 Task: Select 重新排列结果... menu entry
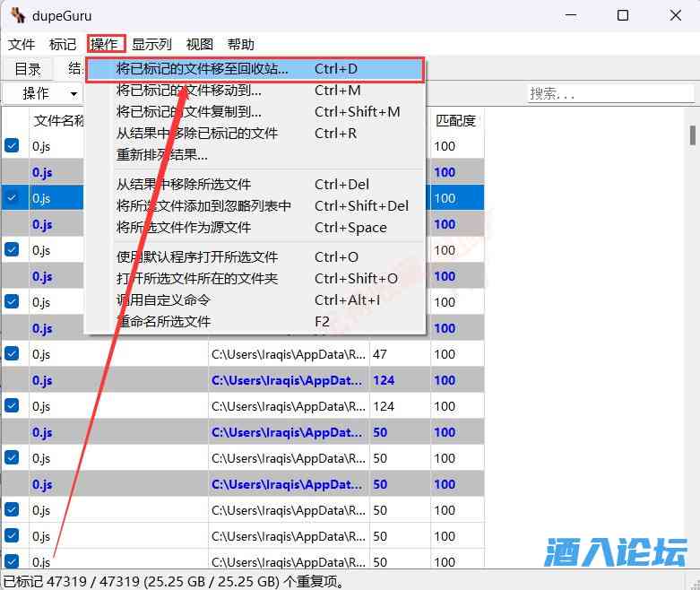coord(161,155)
